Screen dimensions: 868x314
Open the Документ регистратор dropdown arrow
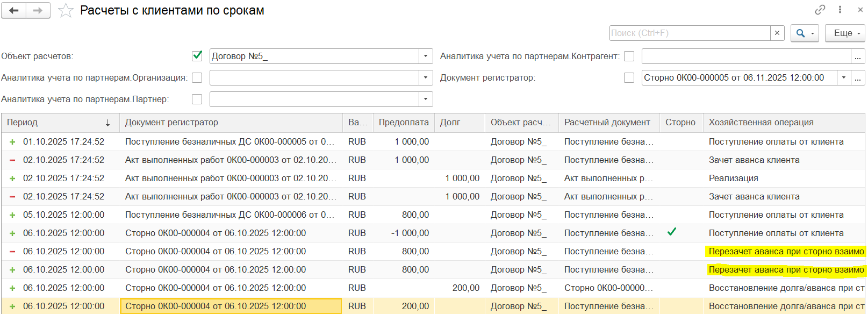click(844, 78)
